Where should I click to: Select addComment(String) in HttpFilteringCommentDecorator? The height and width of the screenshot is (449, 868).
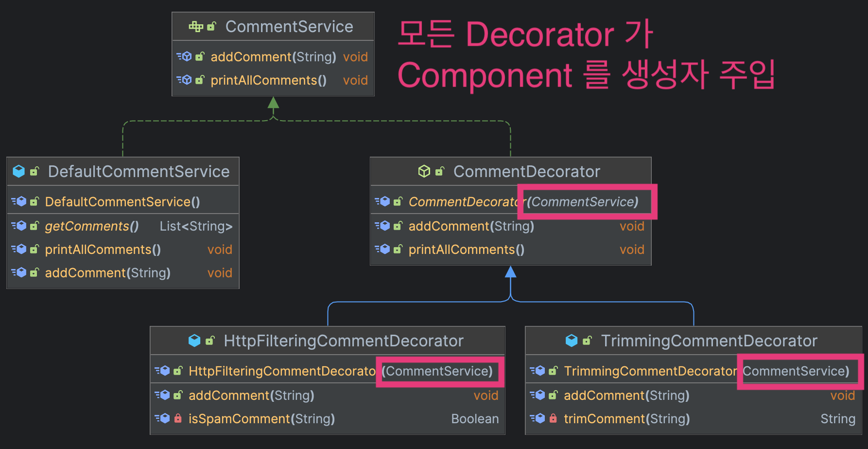point(251,395)
